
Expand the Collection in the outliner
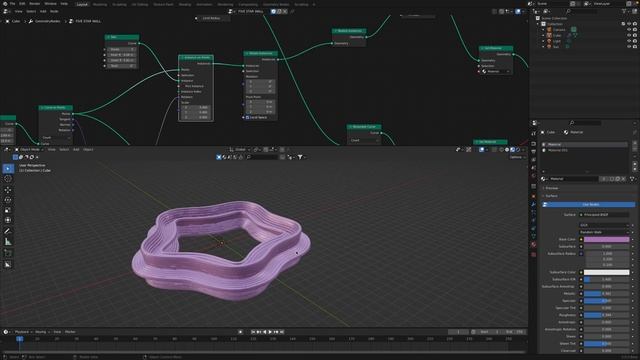[x=538, y=24]
